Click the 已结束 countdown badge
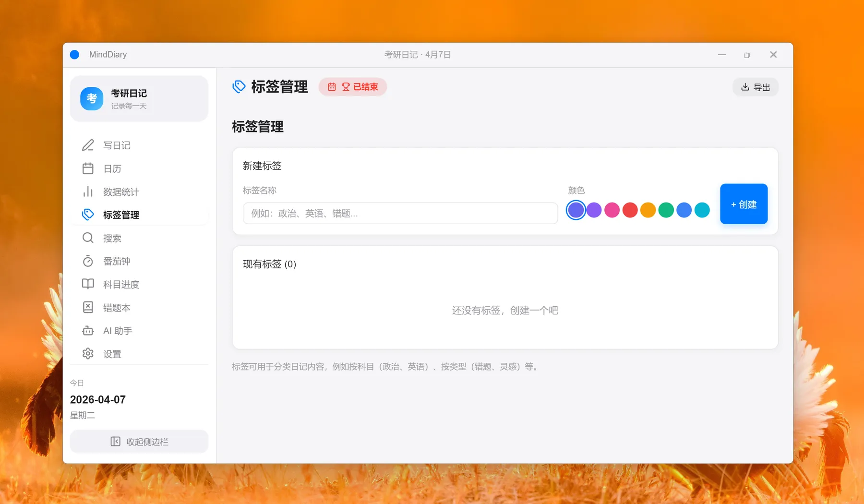Viewport: 864px width, 504px height. click(x=353, y=87)
